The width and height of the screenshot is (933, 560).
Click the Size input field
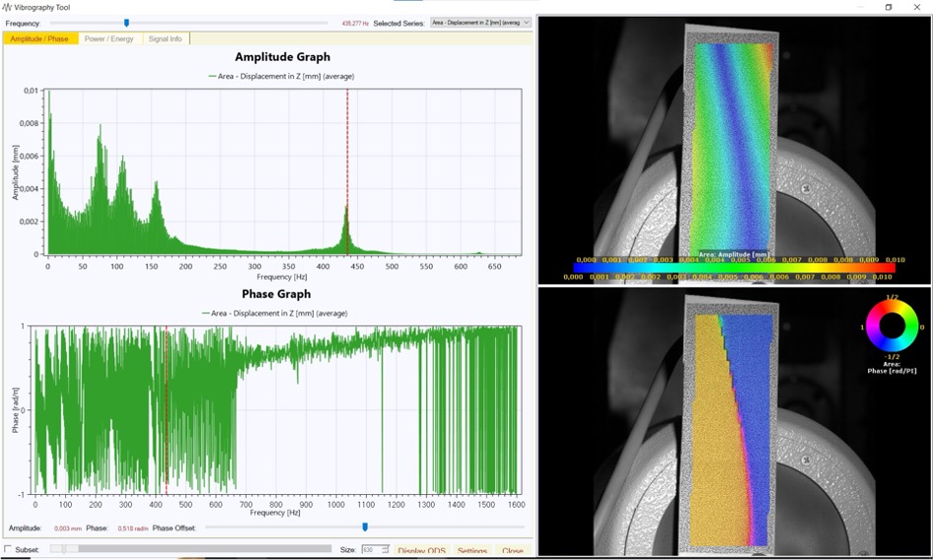371,550
